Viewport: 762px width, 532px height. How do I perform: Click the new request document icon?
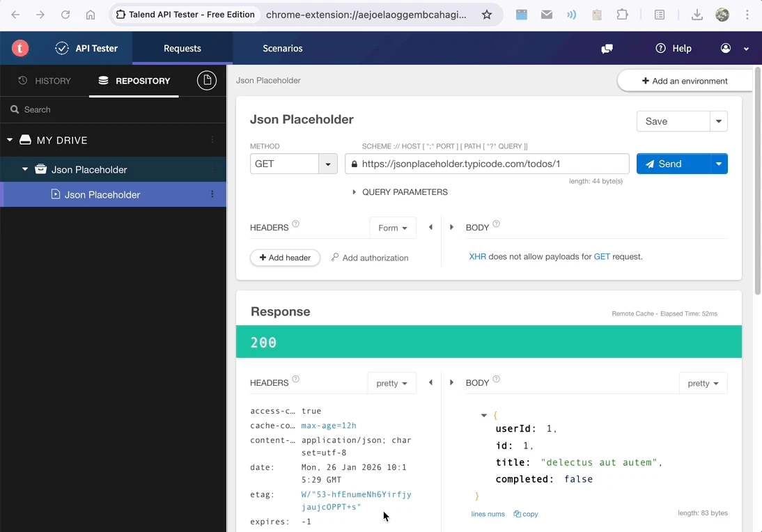click(207, 80)
